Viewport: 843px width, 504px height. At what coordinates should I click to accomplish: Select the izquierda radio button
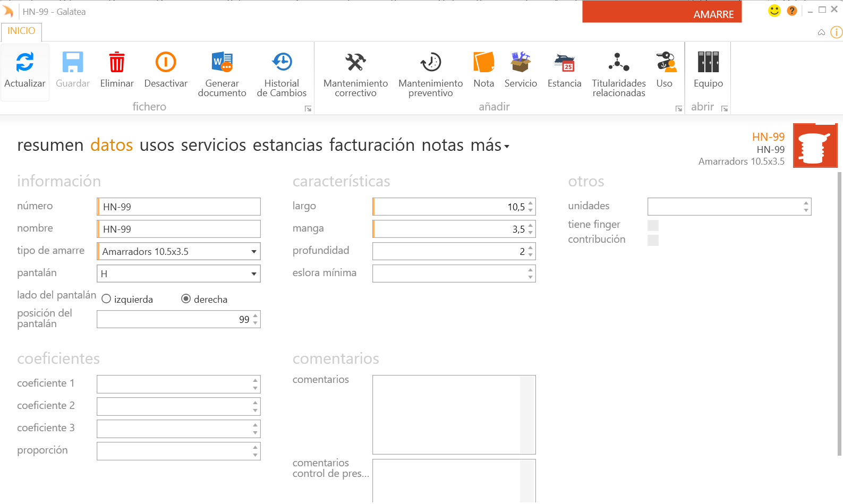(x=106, y=299)
